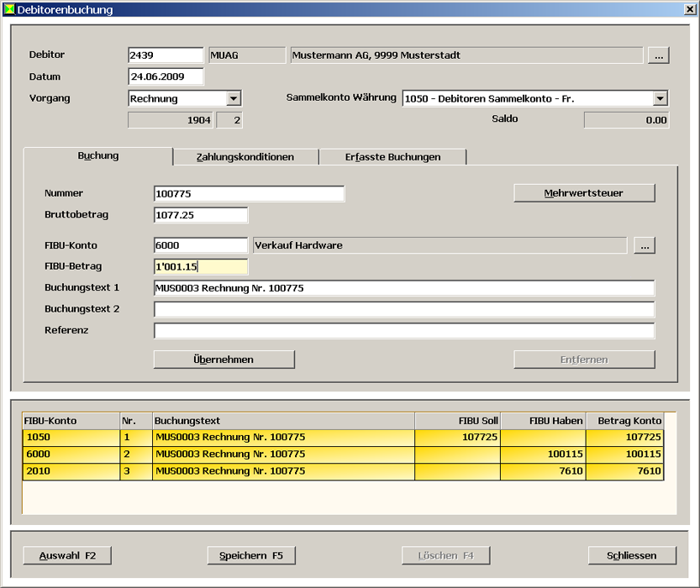The image size is (700, 588).
Task: Expand the Vorgang dropdown
Action: pos(234,99)
